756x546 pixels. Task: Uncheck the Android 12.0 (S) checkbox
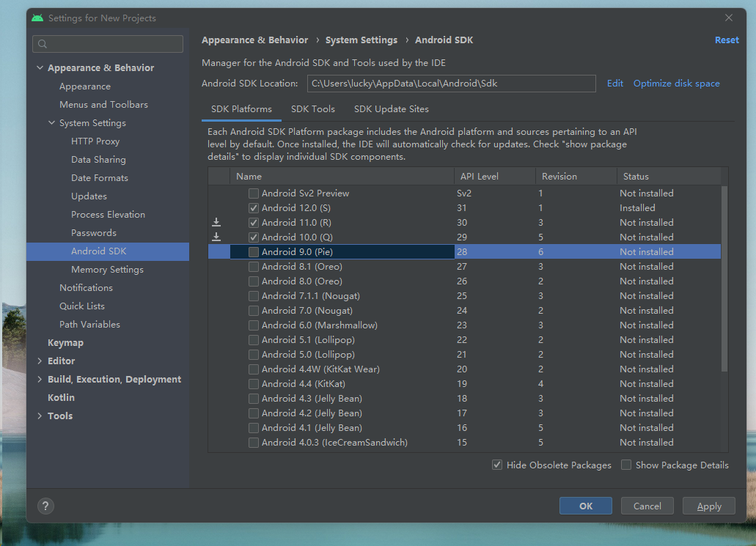[x=253, y=208]
